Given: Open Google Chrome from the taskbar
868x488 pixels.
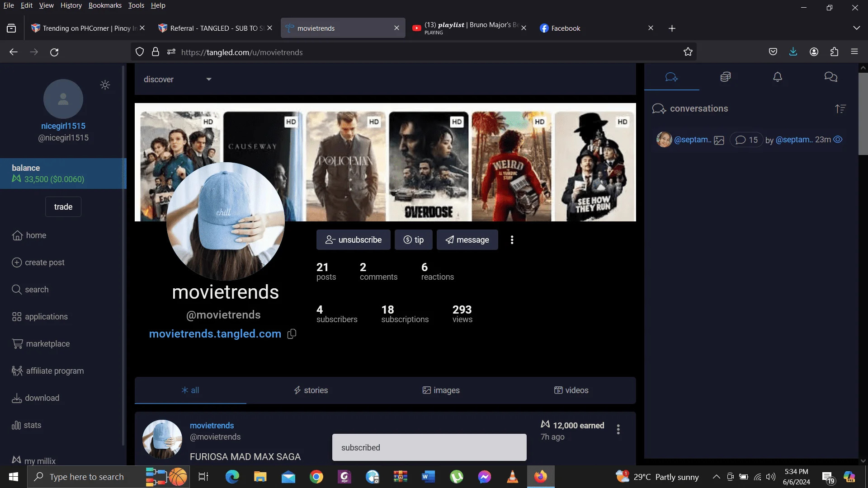Looking at the screenshot, I should tap(316, 477).
